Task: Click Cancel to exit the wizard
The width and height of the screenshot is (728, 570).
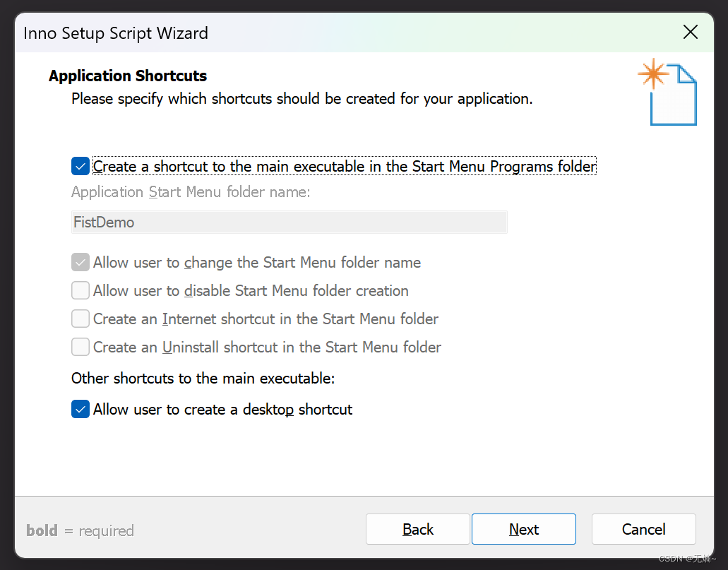Action: coord(643,528)
